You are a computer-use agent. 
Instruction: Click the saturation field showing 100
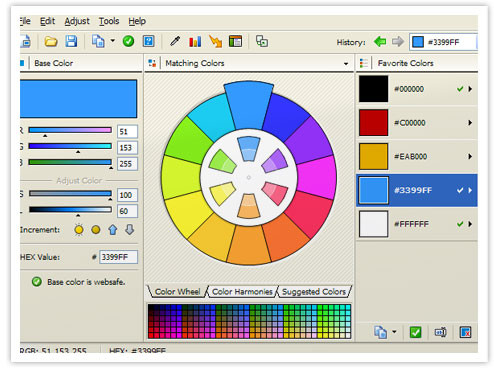tap(127, 195)
